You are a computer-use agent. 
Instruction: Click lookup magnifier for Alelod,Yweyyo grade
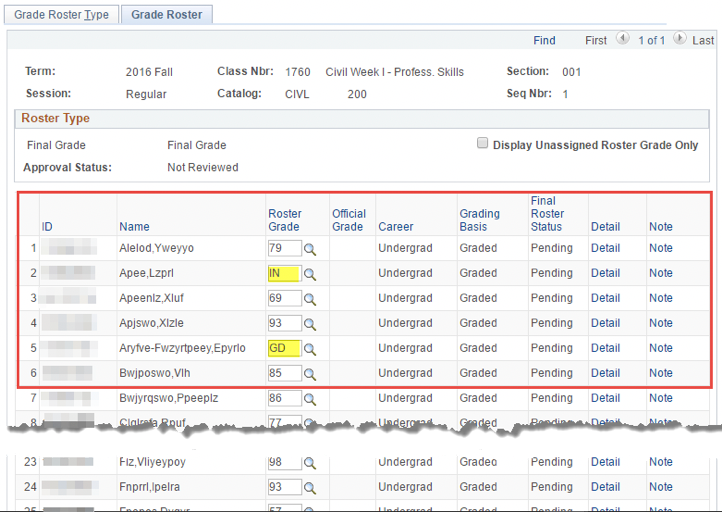click(310, 249)
